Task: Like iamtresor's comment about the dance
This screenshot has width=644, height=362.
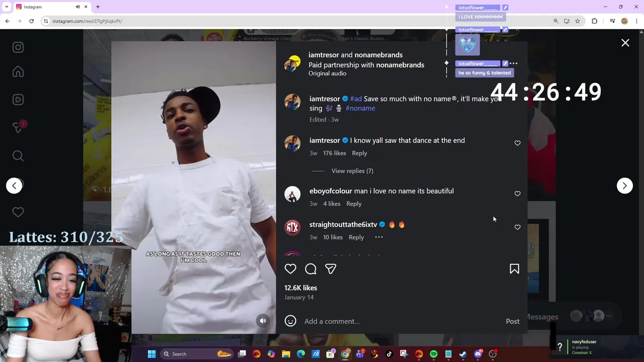Action: [517, 143]
